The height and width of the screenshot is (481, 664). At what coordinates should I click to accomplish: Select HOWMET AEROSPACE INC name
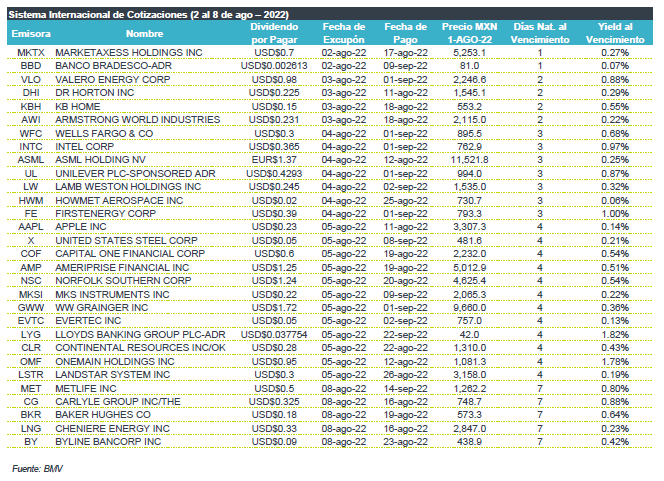coord(119,200)
